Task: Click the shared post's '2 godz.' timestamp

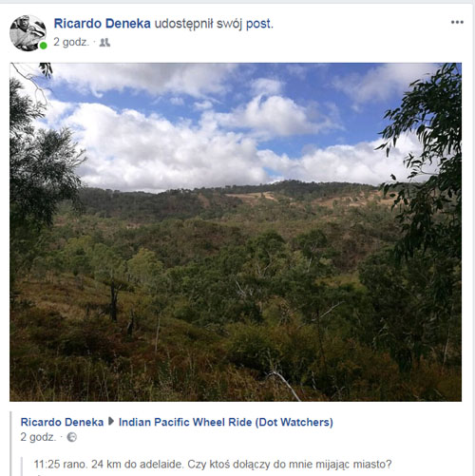Action: tap(38, 437)
